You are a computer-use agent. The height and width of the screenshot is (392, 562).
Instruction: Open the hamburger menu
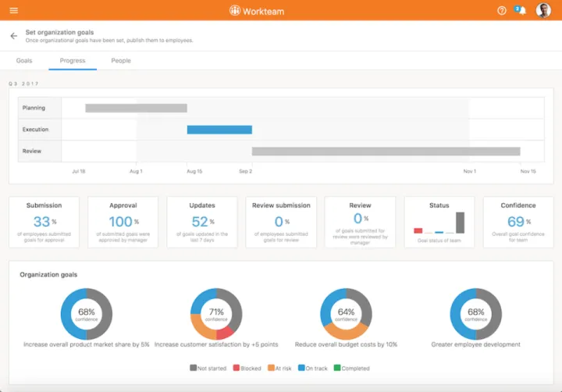coord(13,10)
